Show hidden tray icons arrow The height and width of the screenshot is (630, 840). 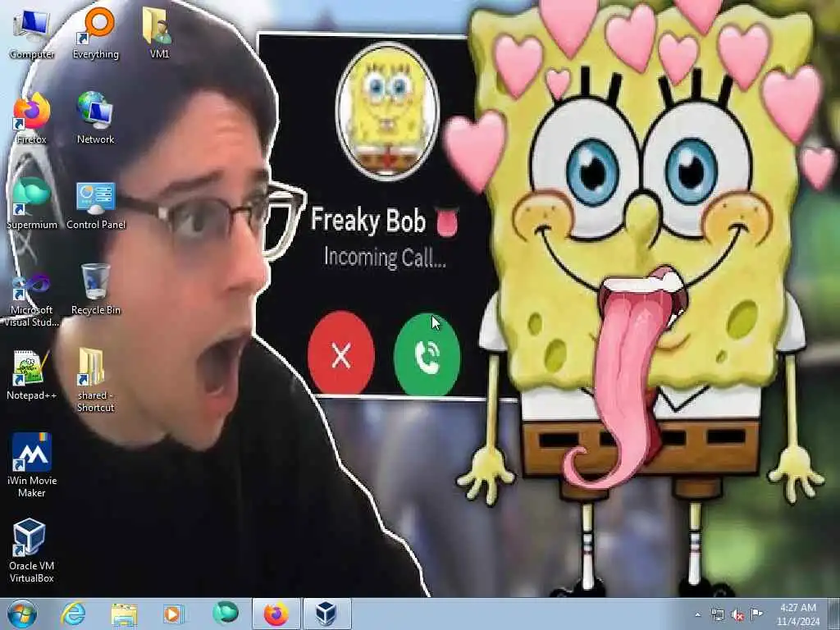(697, 615)
